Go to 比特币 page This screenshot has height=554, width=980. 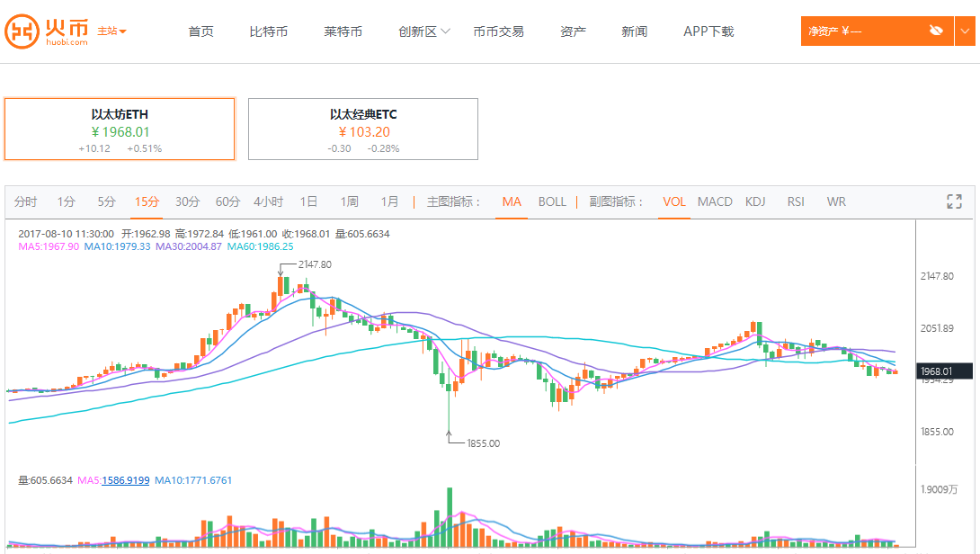pyautogui.click(x=269, y=31)
